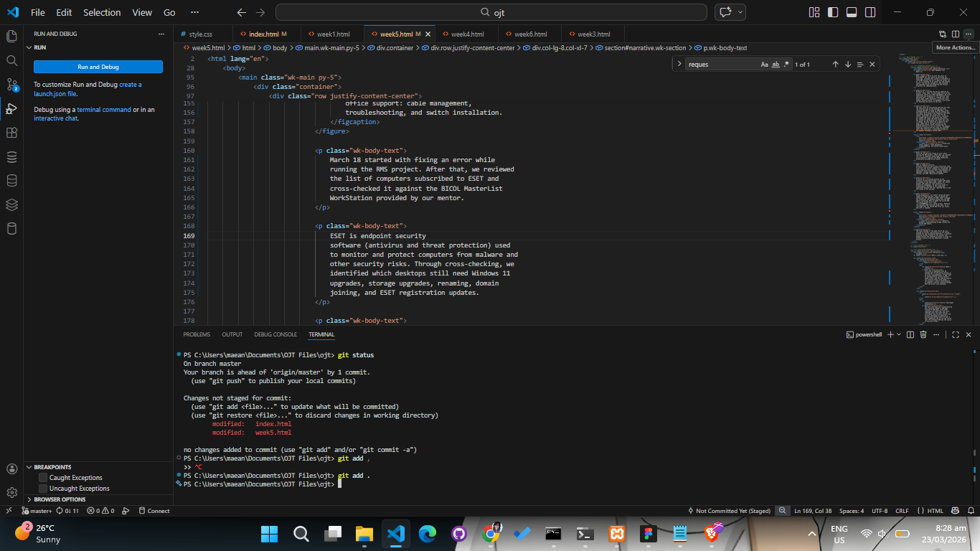Kill terminal with the trash icon
The height and width of the screenshot is (551, 980).
pyautogui.click(x=923, y=334)
